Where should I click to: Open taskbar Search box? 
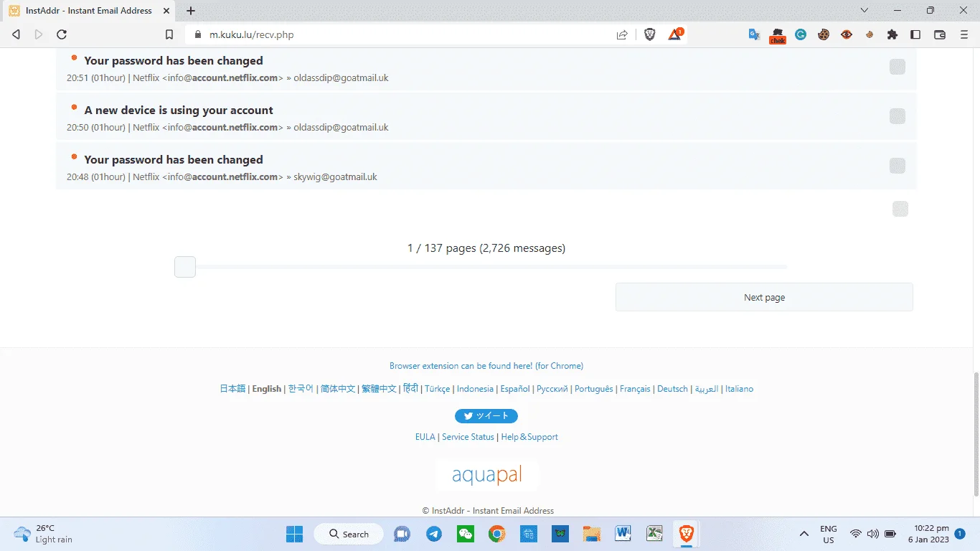click(x=349, y=534)
